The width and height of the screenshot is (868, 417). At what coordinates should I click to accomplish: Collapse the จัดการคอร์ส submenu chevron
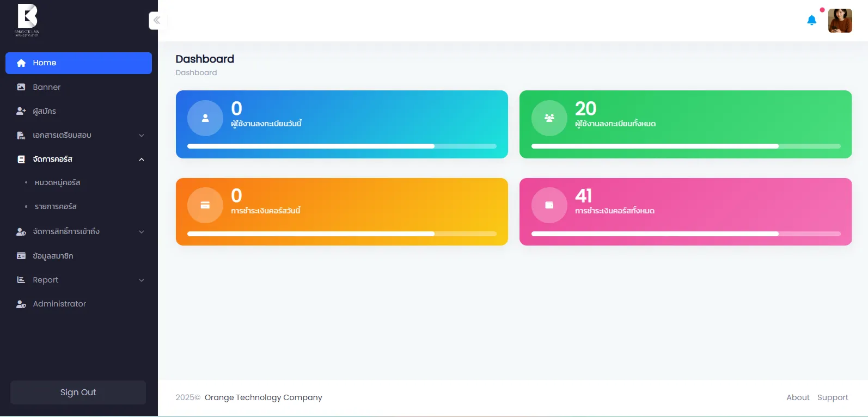142,160
